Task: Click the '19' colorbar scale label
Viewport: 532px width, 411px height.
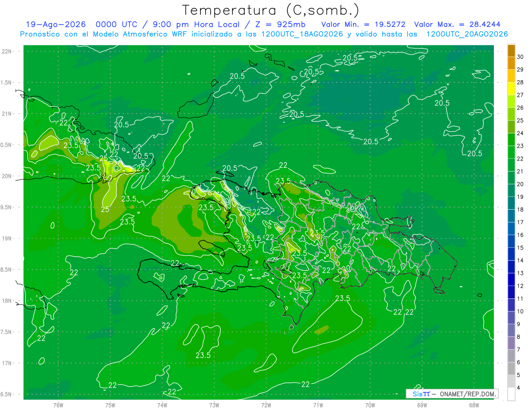Action: click(x=520, y=197)
